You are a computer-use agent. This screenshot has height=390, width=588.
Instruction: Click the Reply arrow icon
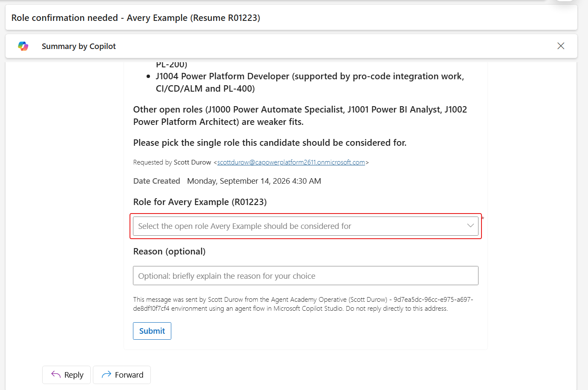(56, 375)
